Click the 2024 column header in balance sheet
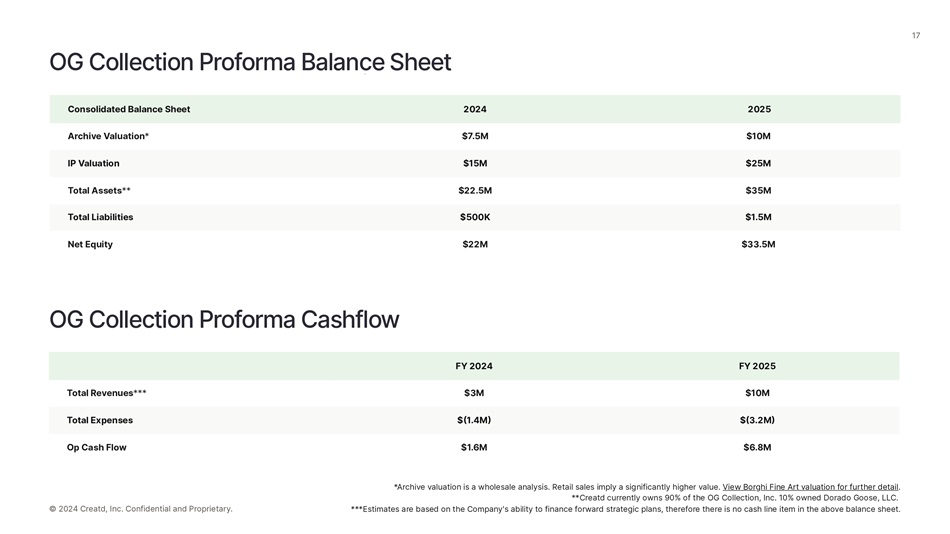Screen dimensions: 950x534 coord(475,109)
